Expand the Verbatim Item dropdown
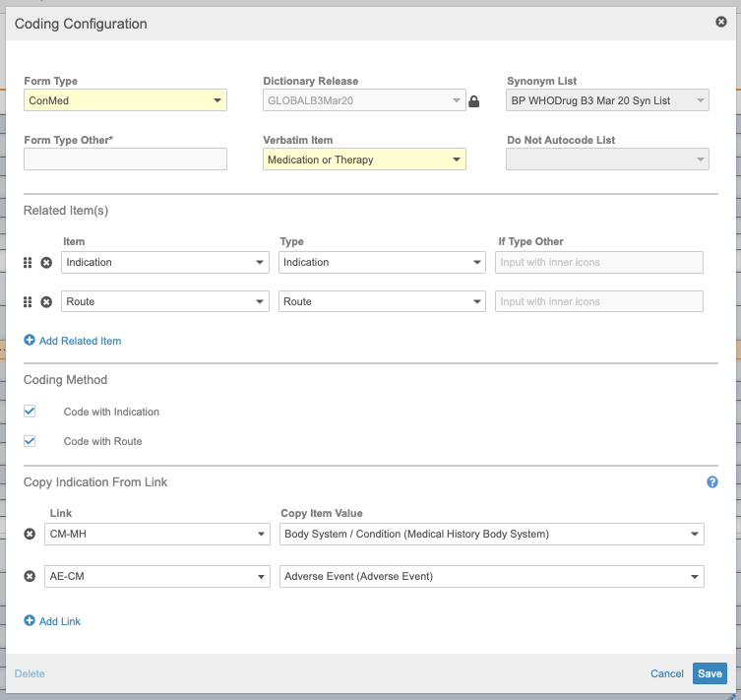Screen dimensions: 741x700 364,159
